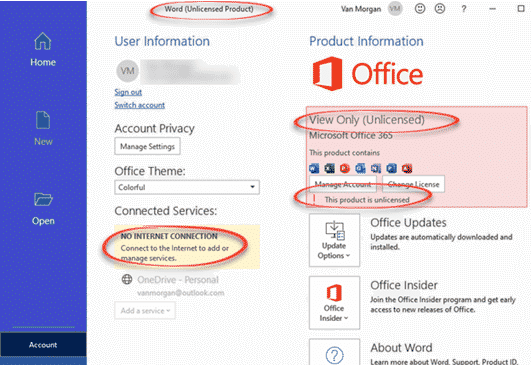The height and width of the screenshot is (366, 532).
Task: Expand the Office Theme Colorful dropdown
Action: click(187, 187)
